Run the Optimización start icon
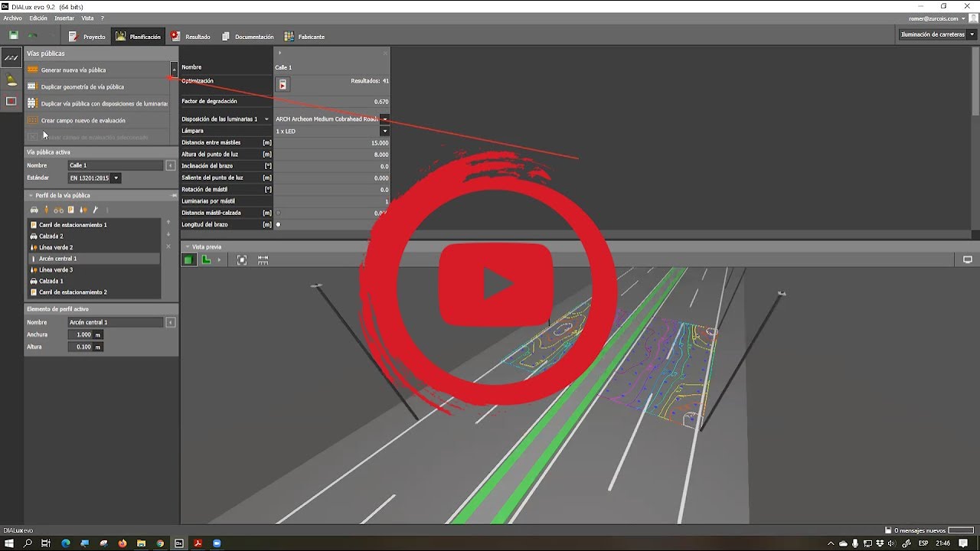Viewport: 980px width, 551px height. pos(283,84)
